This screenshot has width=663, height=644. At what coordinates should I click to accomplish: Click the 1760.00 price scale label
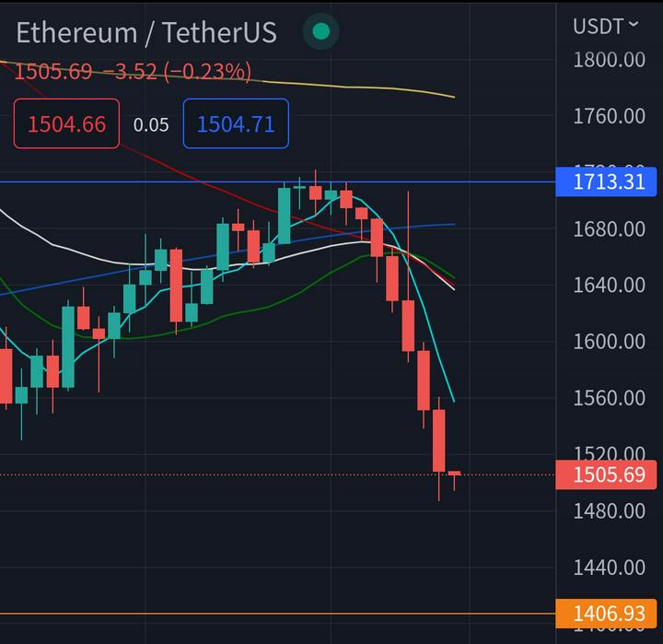pyautogui.click(x=609, y=116)
